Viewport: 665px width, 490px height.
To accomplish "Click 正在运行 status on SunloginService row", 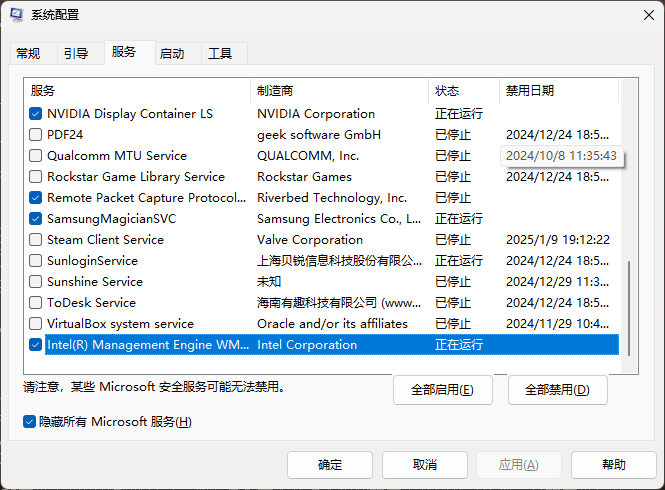I will pyautogui.click(x=459, y=260).
